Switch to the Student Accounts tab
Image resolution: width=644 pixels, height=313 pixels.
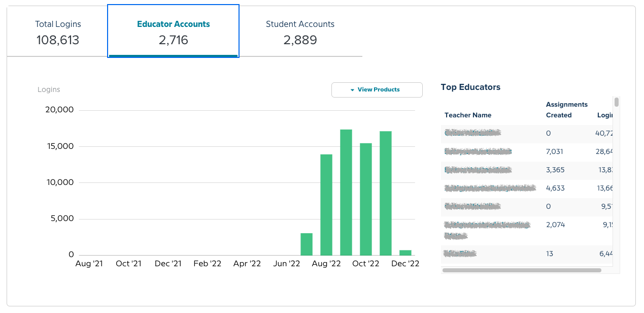point(300,32)
